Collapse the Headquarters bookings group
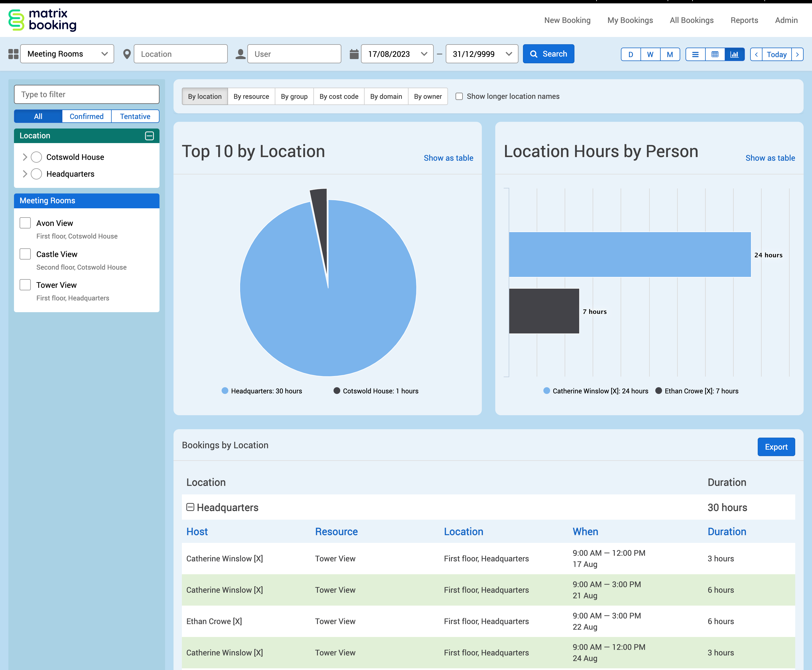The height and width of the screenshot is (670, 812). [x=190, y=507]
